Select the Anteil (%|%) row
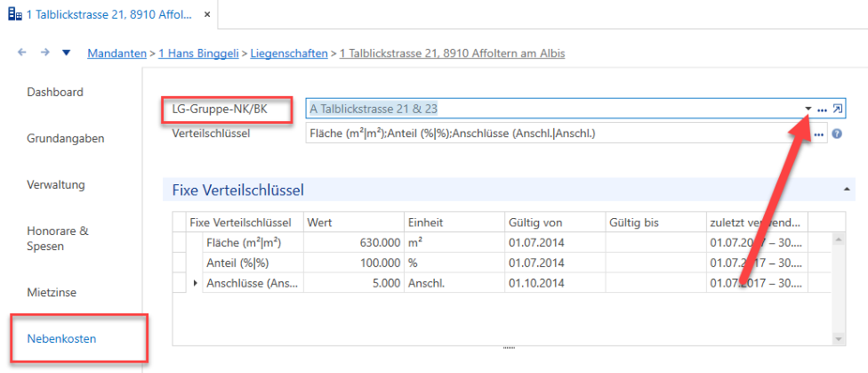 (x=502, y=263)
